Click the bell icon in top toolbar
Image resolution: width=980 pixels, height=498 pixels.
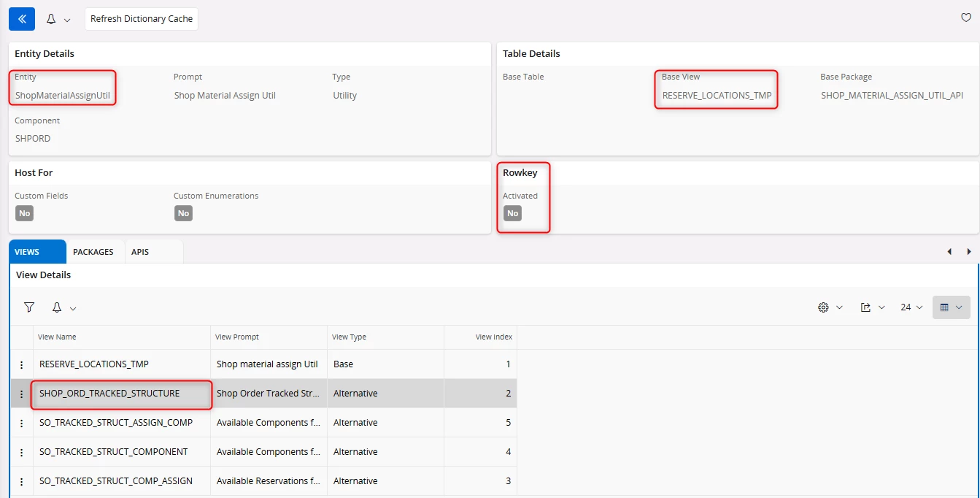51,19
